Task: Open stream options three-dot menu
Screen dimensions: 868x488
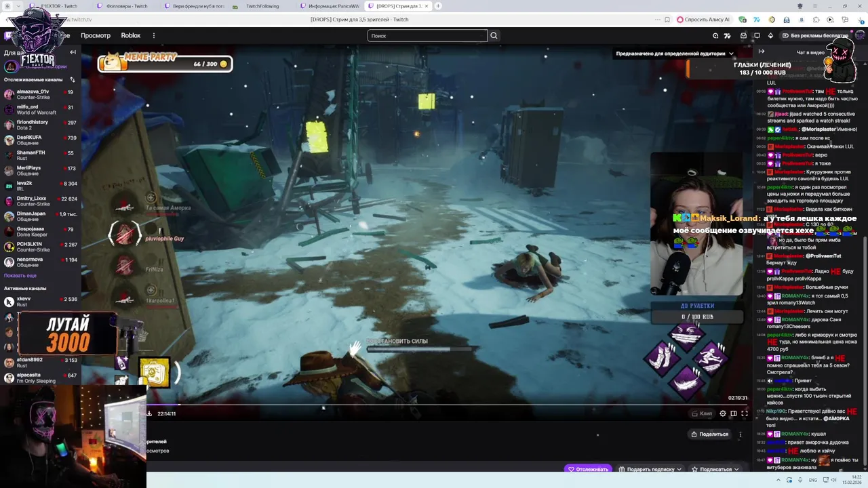Action: pyautogui.click(x=741, y=434)
